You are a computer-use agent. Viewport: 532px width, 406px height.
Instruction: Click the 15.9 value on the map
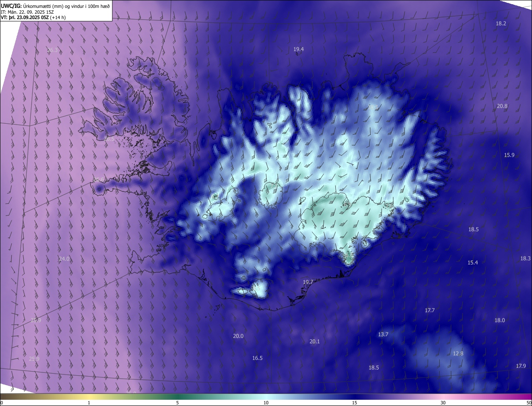pos(509,155)
